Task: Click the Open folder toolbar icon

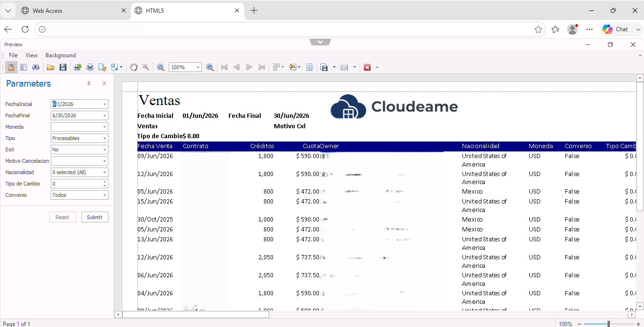Action: pos(50,67)
